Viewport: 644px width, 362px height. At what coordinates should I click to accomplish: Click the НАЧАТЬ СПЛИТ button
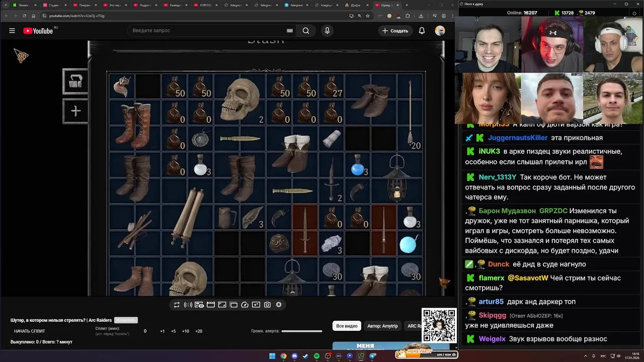click(30, 331)
